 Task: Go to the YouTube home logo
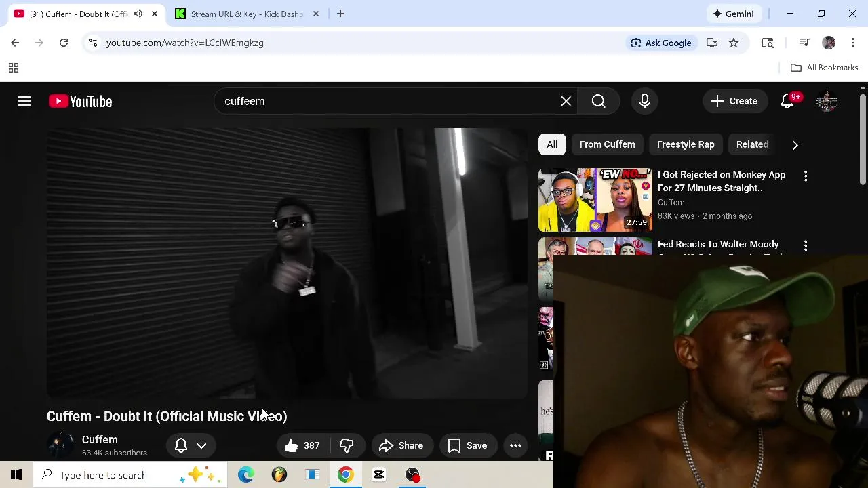tap(80, 101)
